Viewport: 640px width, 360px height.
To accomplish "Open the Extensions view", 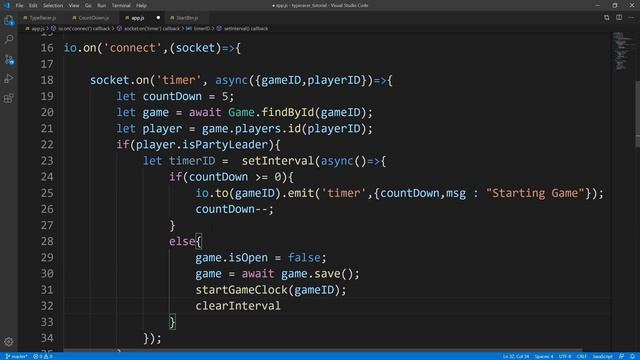I will point(9,98).
